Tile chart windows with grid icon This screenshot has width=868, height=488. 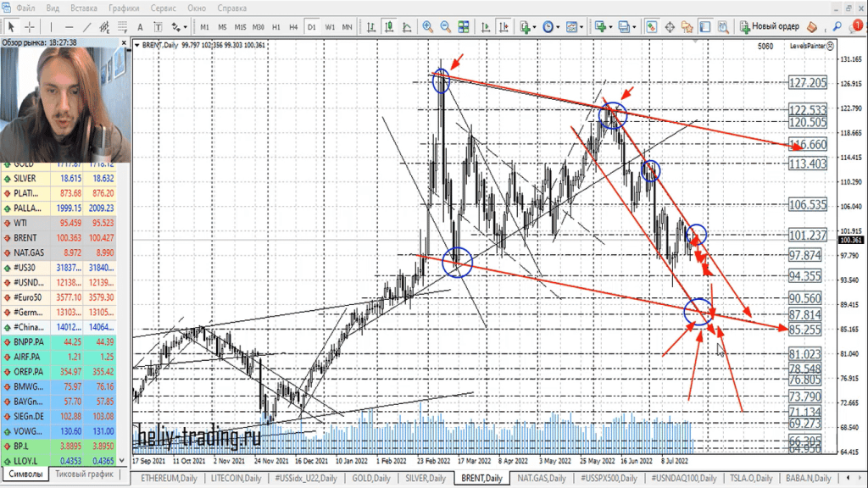click(x=464, y=26)
